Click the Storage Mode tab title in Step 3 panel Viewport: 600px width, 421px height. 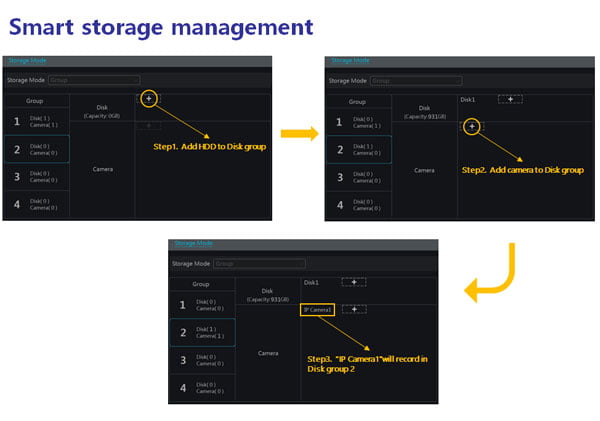[x=195, y=243]
